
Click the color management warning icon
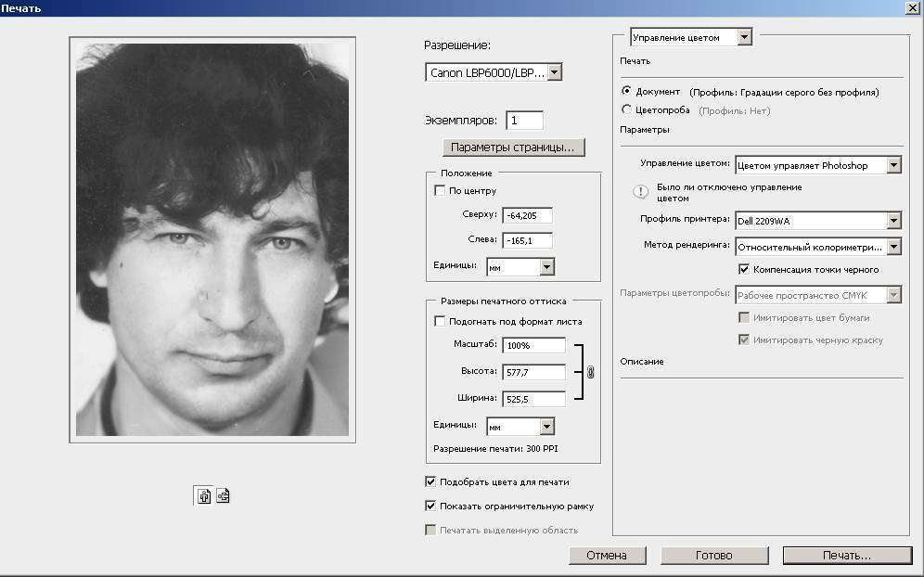point(640,192)
